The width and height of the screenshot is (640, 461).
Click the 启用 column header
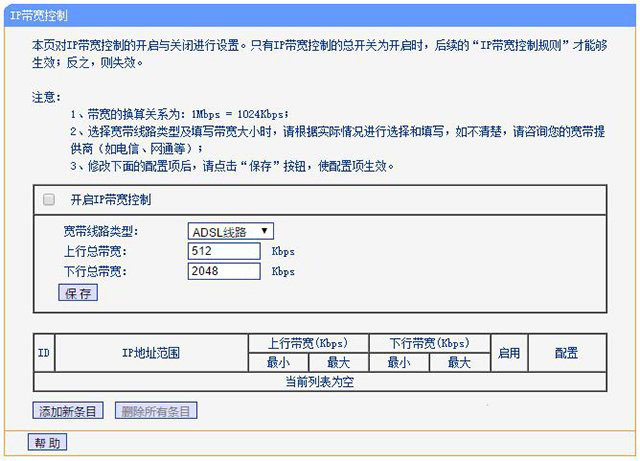point(509,353)
